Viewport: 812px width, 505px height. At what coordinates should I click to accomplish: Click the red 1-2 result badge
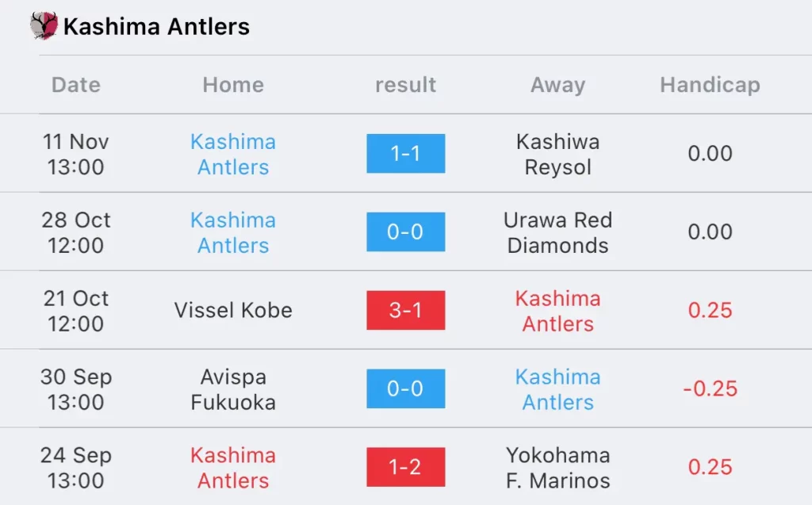click(x=405, y=467)
